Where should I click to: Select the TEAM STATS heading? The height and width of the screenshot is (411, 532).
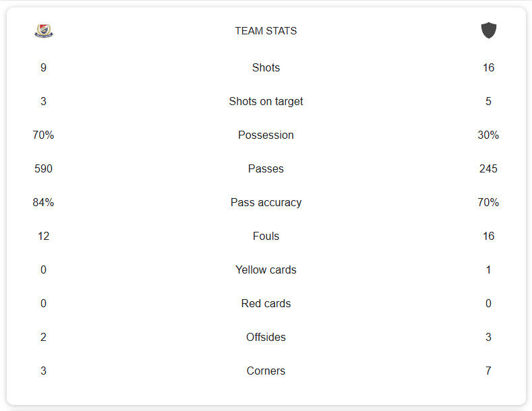pos(266,31)
